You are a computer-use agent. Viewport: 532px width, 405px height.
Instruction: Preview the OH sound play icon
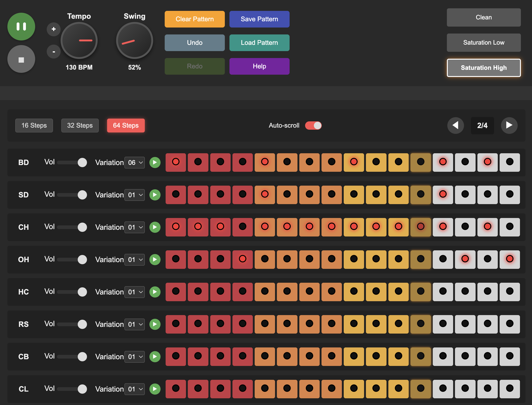[155, 260]
